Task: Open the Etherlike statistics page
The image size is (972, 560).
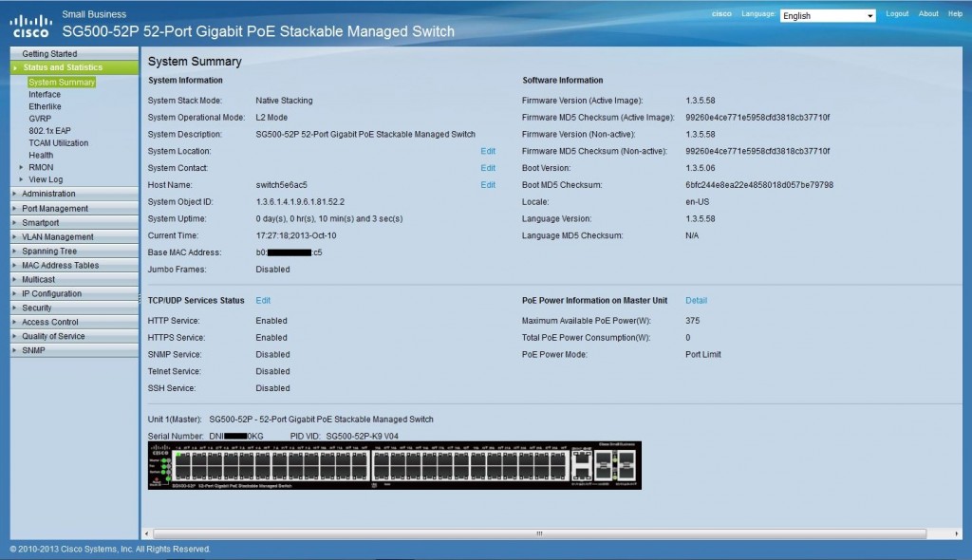Action: (45, 106)
